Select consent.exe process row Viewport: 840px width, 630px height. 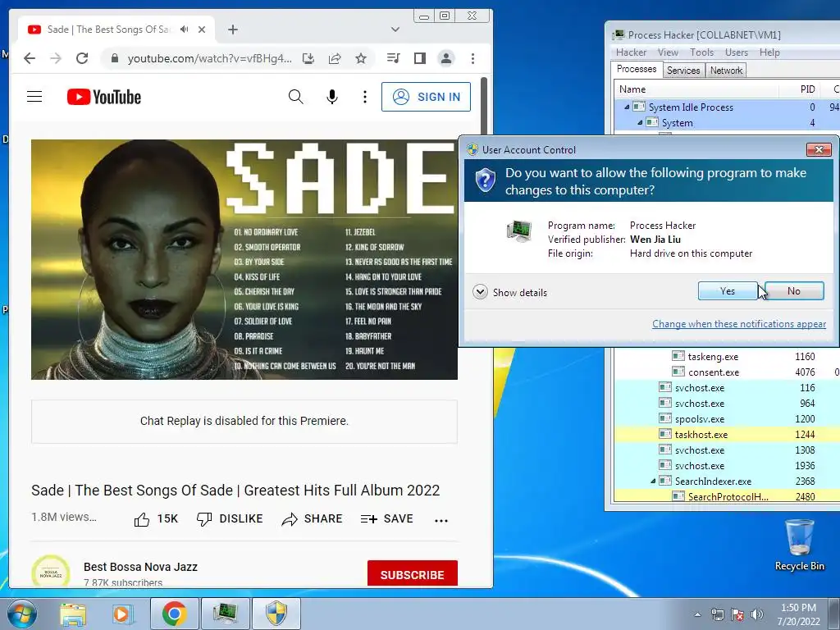[x=727, y=372]
